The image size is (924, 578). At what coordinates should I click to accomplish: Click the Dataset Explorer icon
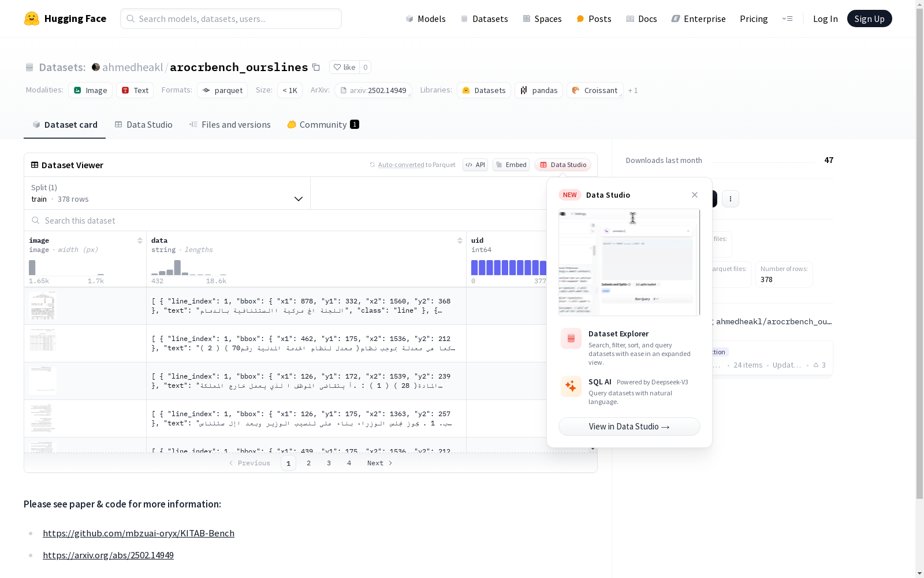(x=571, y=339)
